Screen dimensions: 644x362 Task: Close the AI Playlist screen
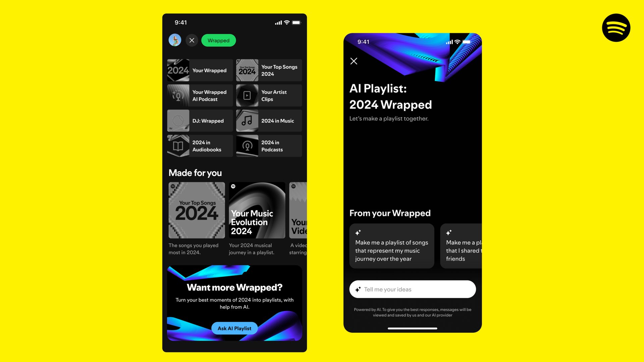tap(354, 61)
